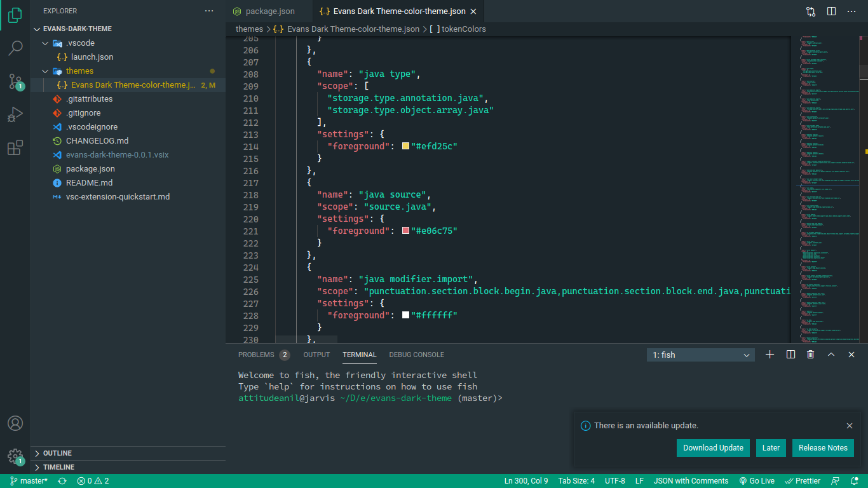The width and height of the screenshot is (868, 488).
Task: Open the Manage gear menu
Action: [15, 456]
